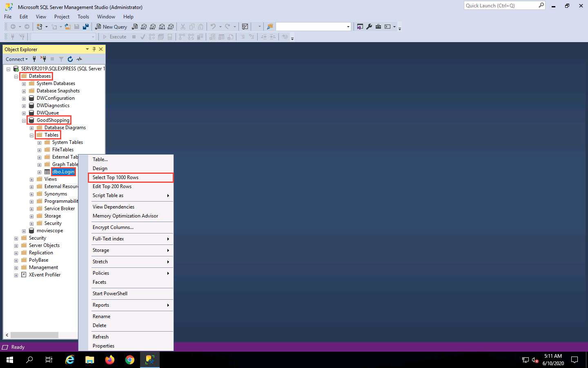The height and width of the screenshot is (368, 588).
Task: Collapse the GoodShopping database node
Action: tap(24, 121)
